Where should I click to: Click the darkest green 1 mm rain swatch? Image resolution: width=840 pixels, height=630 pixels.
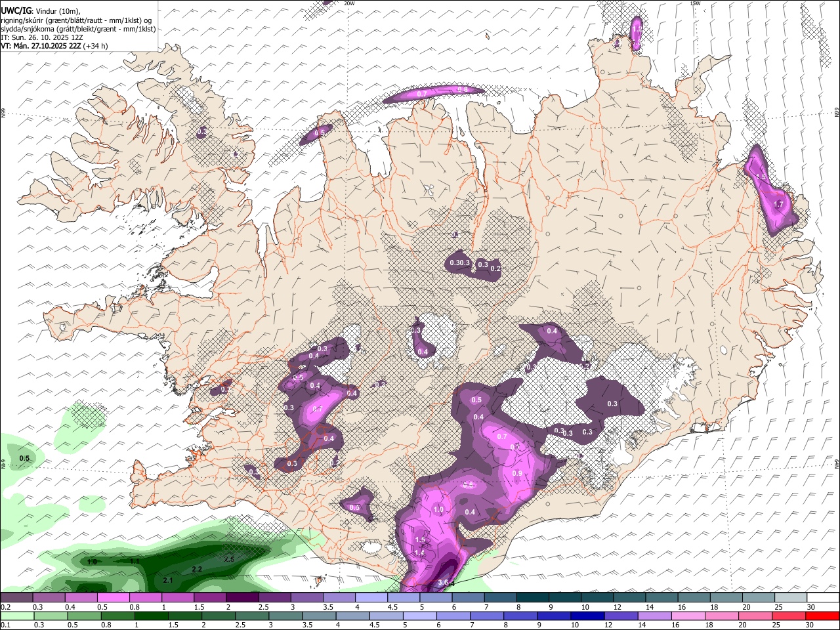[151, 616]
